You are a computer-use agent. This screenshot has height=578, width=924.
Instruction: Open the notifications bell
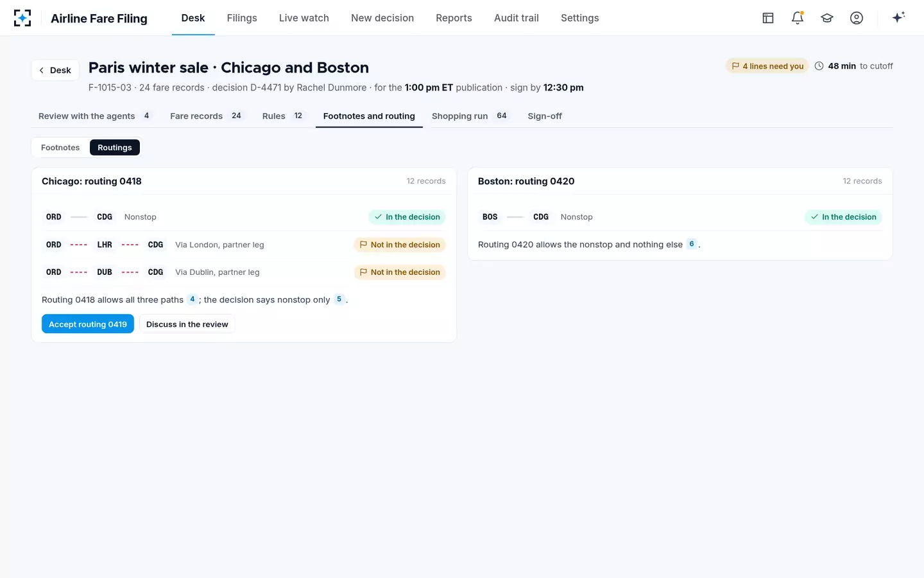pyautogui.click(x=798, y=18)
